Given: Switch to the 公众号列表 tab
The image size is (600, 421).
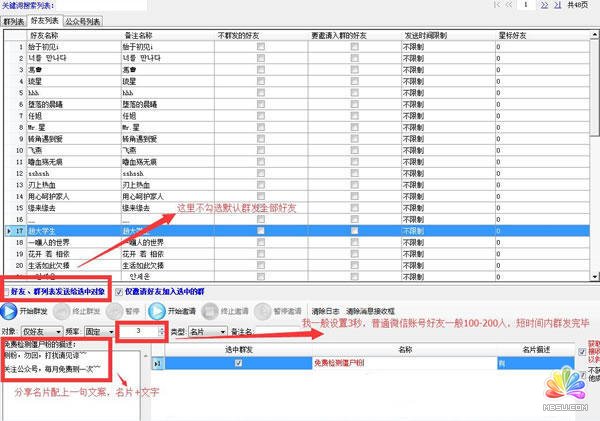Looking at the screenshot, I should click(83, 19).
